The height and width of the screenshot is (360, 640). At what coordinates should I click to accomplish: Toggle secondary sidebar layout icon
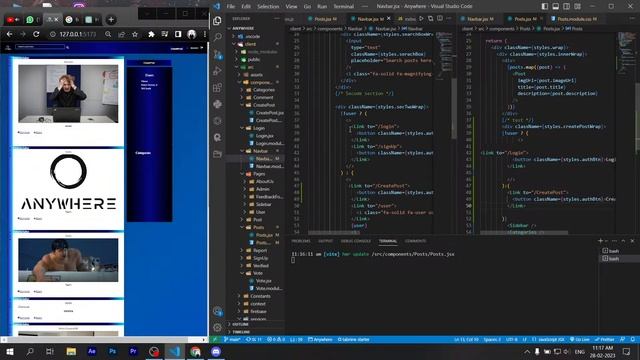coord(567,6)
